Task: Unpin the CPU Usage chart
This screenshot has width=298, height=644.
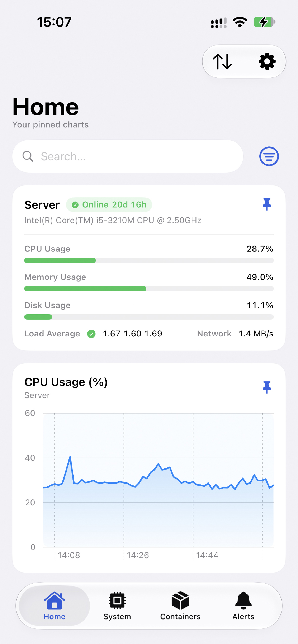Action: pos(267,388)
